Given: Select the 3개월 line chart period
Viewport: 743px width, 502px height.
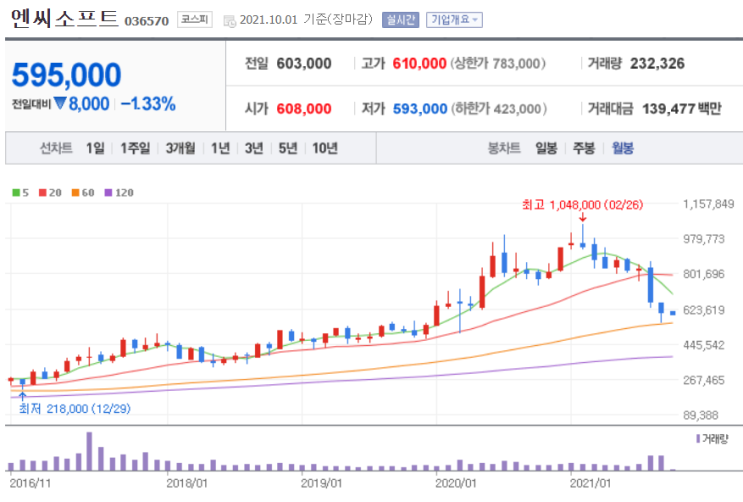Looking at the screenshot, I should [x=180, y=148].
